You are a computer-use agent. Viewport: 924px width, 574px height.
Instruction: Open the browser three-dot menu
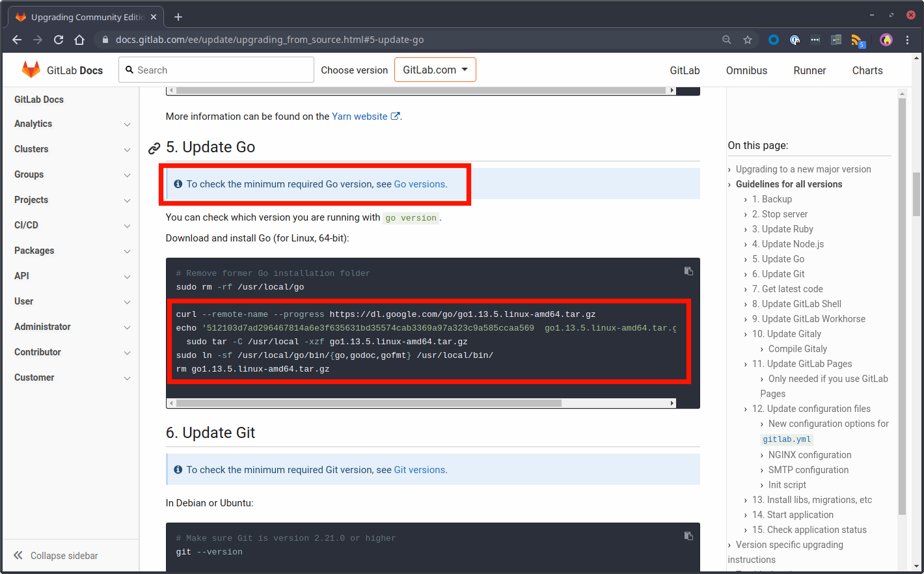click(907, 40)
